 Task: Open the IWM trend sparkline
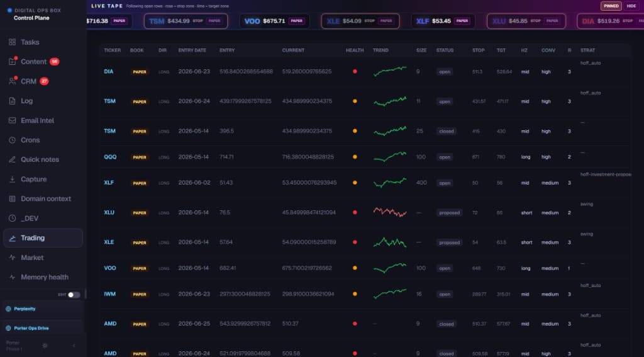click(x=390, y=293)
